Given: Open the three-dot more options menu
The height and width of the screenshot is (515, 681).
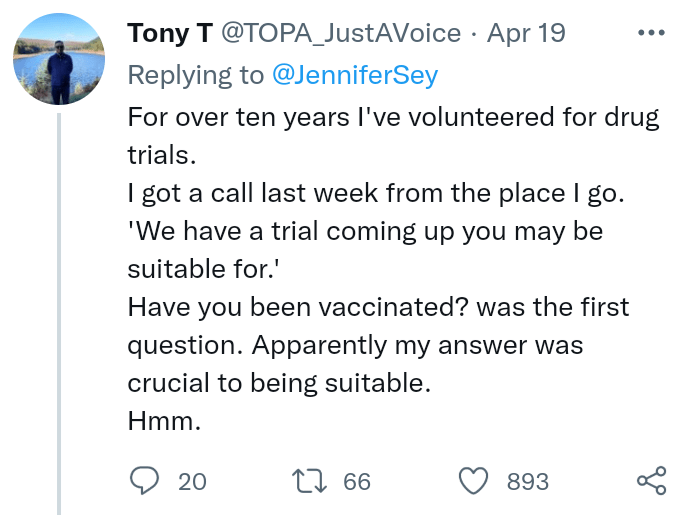Looking at the screenshot, I should pyautogui.click(x=650, y=33).
